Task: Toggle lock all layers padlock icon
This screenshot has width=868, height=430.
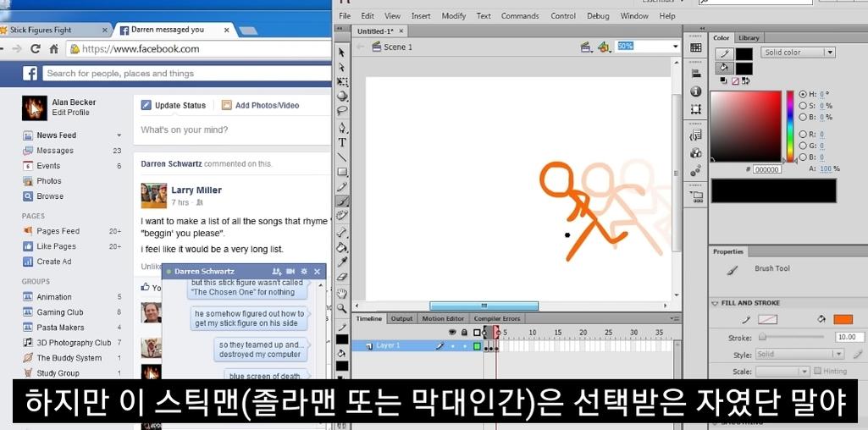Action: coord(464,333)
